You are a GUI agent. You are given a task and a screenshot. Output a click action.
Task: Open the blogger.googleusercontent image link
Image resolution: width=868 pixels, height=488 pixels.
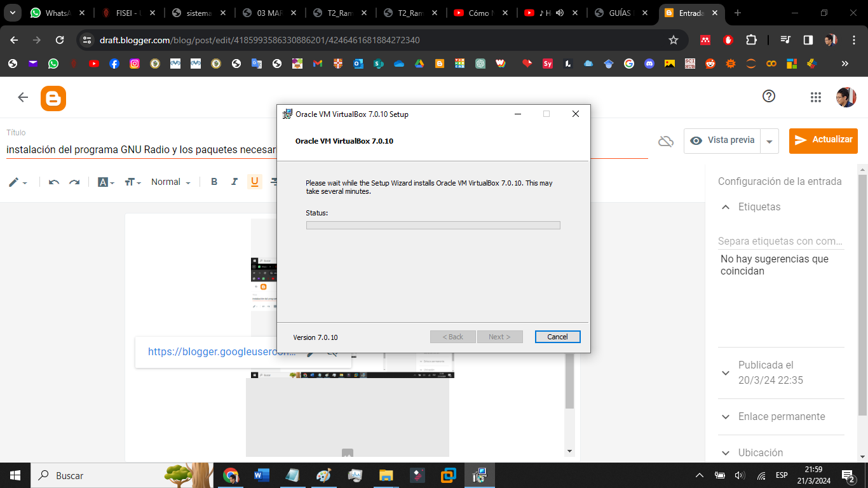pos(222,352)
